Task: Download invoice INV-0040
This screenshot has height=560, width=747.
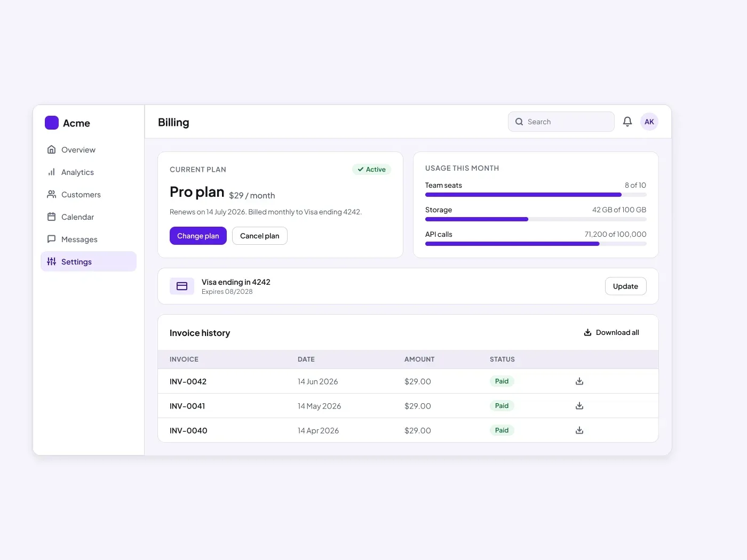Action: [579, 430]
